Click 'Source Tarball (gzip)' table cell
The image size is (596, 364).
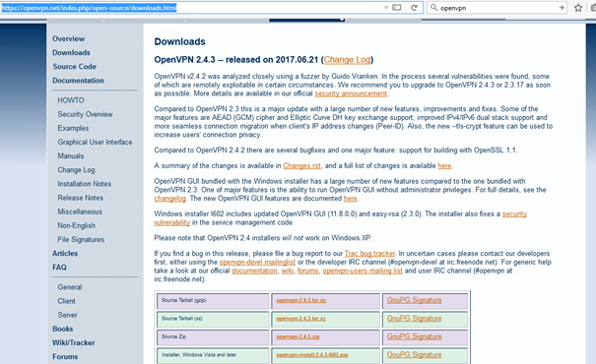tap(213, 301)
